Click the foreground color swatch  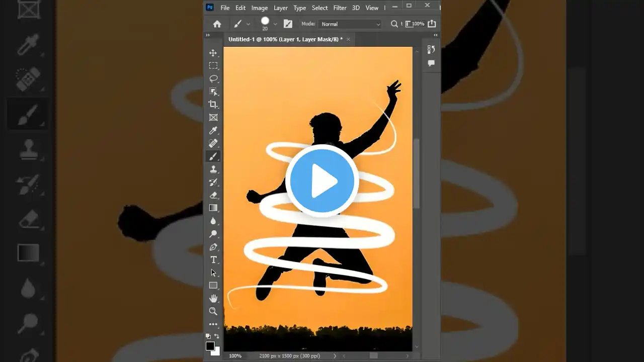pos(210,346)
